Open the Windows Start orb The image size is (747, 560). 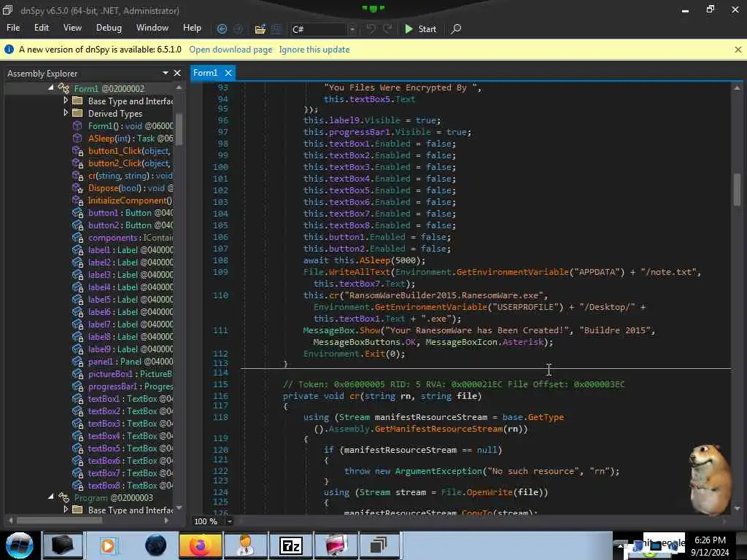20,545
